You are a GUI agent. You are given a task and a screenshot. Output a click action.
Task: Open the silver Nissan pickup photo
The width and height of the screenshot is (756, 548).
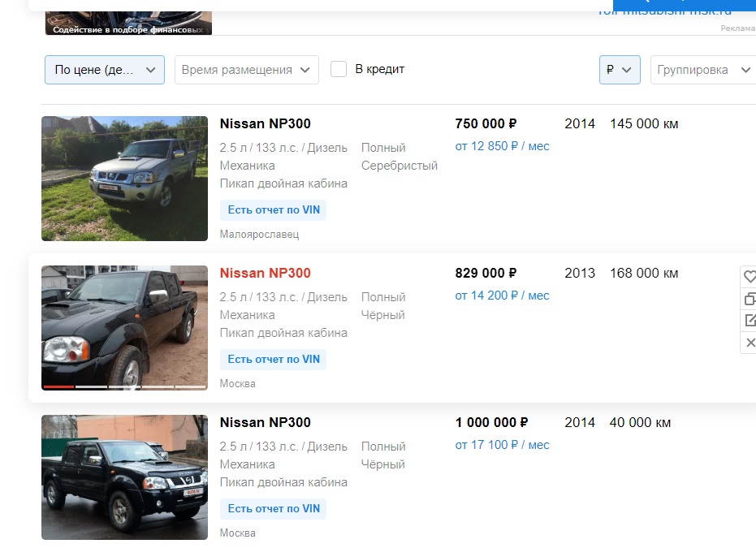124,179
